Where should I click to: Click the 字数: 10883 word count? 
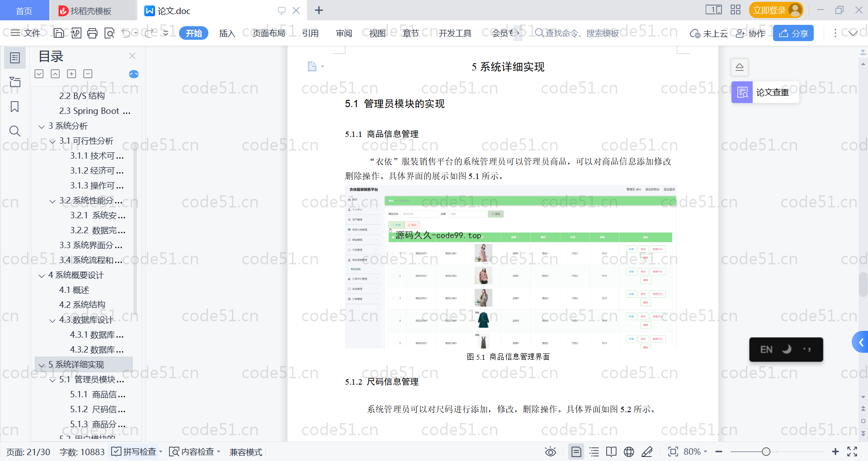point(82,452)
